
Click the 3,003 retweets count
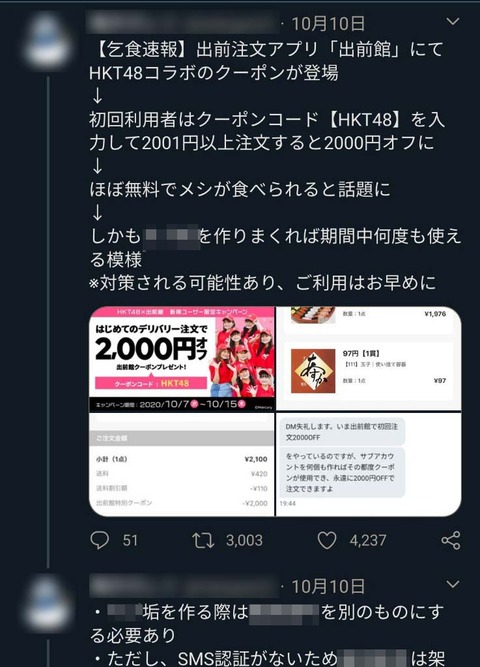coord(244,540)
